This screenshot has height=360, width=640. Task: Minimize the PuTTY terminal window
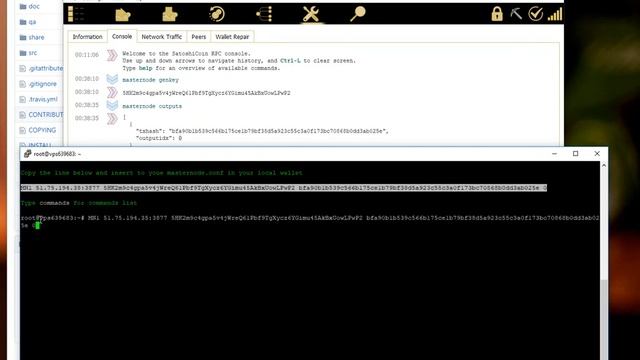coord(554,154)
